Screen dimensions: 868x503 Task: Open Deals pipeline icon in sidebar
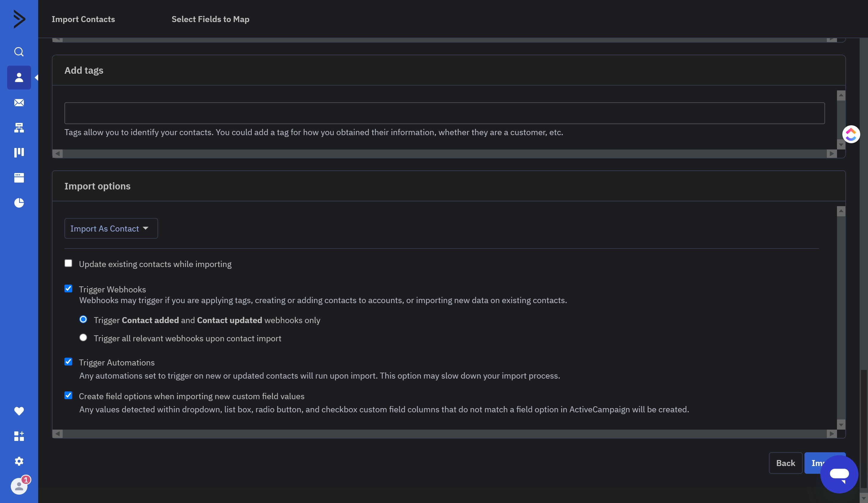tap(19, 153)
